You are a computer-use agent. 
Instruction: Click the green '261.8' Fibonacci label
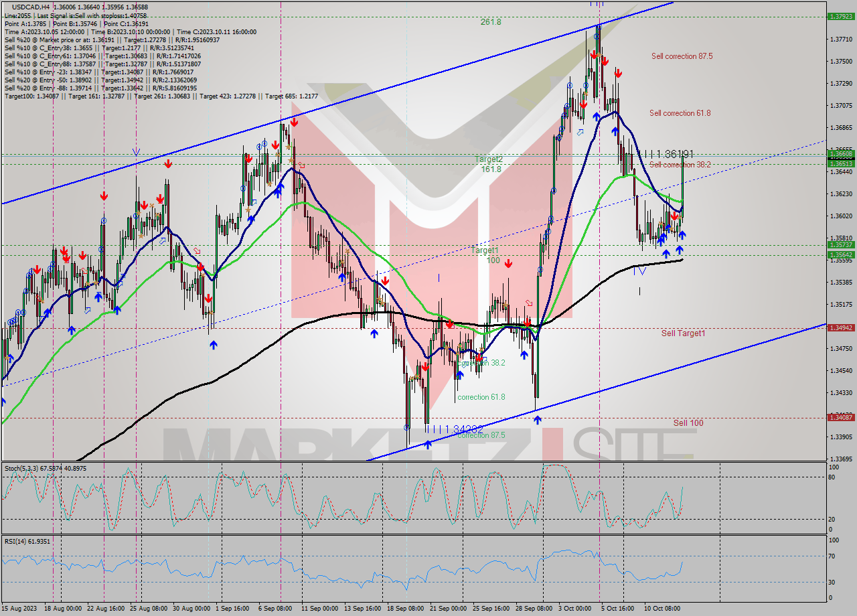point(491,22)
